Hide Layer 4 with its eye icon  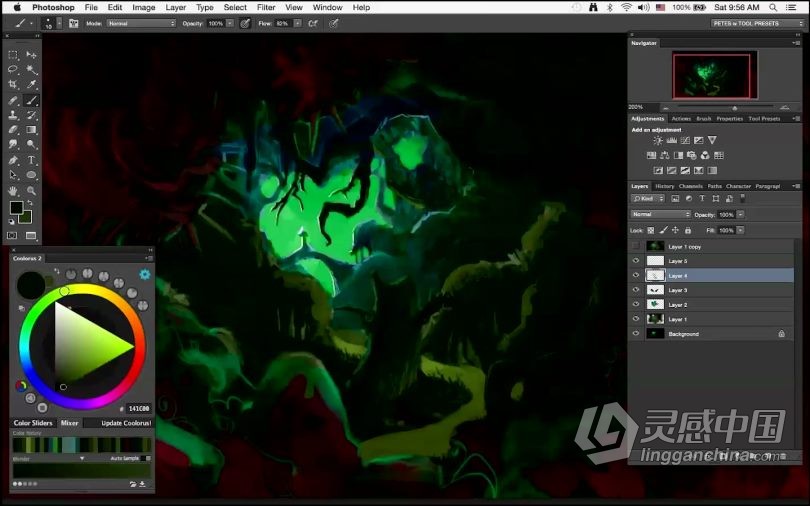coord(636,275)
